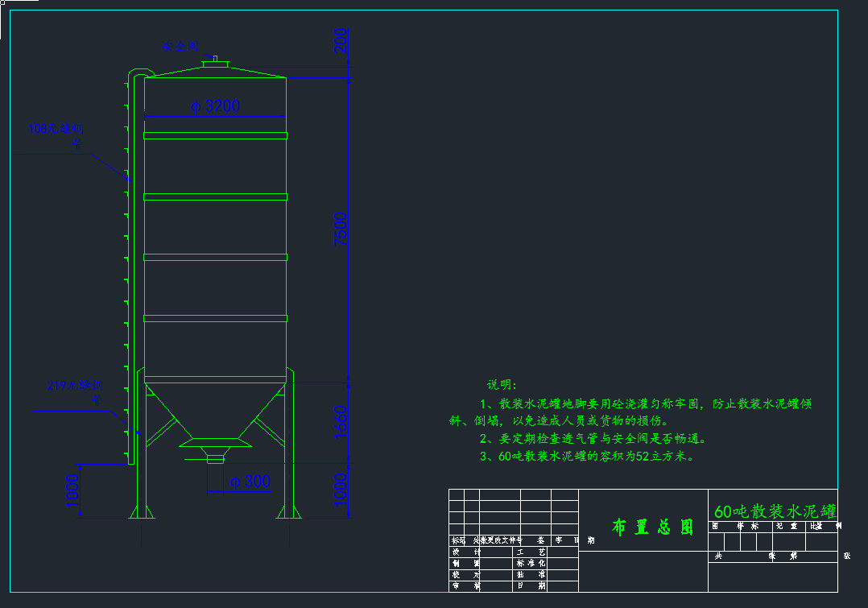Click the φ3200 diameter dimension text
The width and height of the screenshot is (868, 608).
pos(215,105)
